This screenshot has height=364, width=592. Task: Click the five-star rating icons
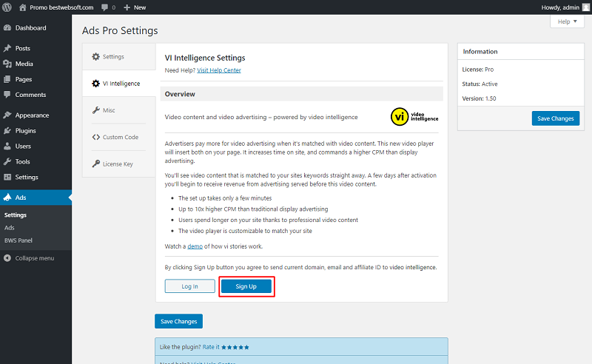coord(235,348)
